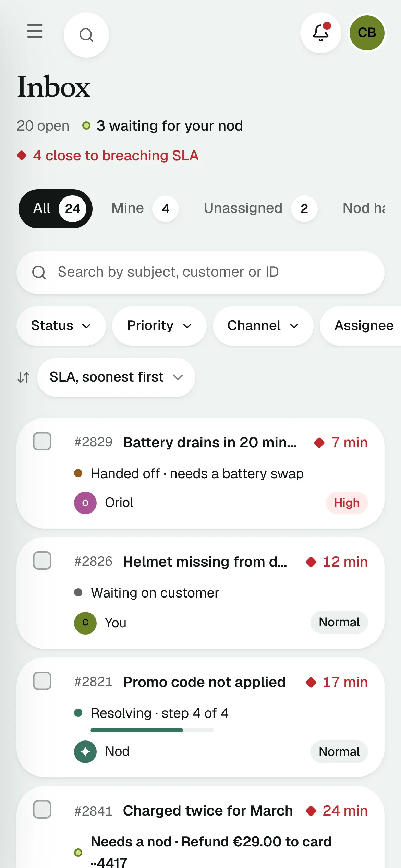Click Resolving · step 4 of 4 status
Image resolution: width=401 pixels, height=868 pixels.
pyautogui.click(x=160, y=713)
